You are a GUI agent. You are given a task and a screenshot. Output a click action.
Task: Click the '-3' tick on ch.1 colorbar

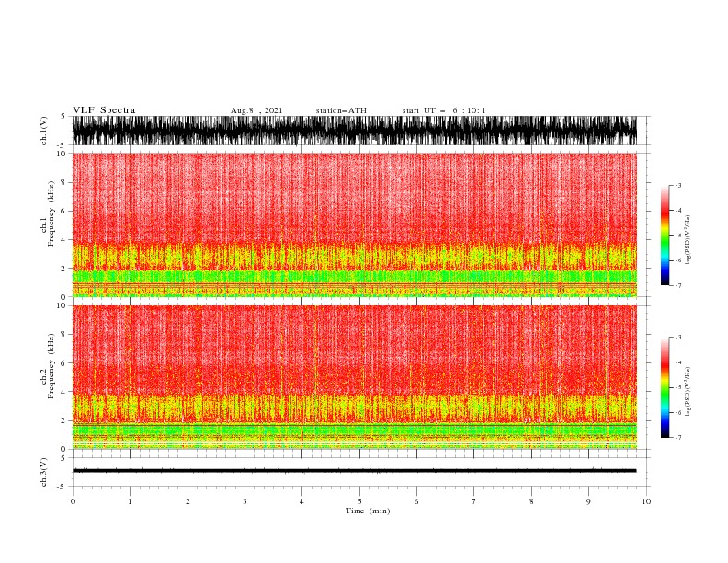(677, 185)
